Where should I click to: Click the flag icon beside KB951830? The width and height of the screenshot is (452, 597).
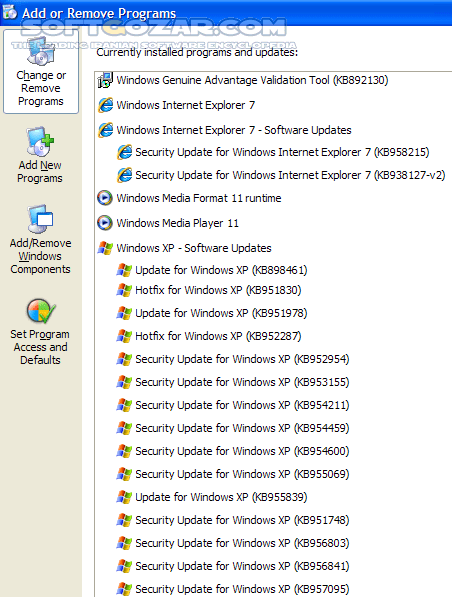click(x=124, y=290)
